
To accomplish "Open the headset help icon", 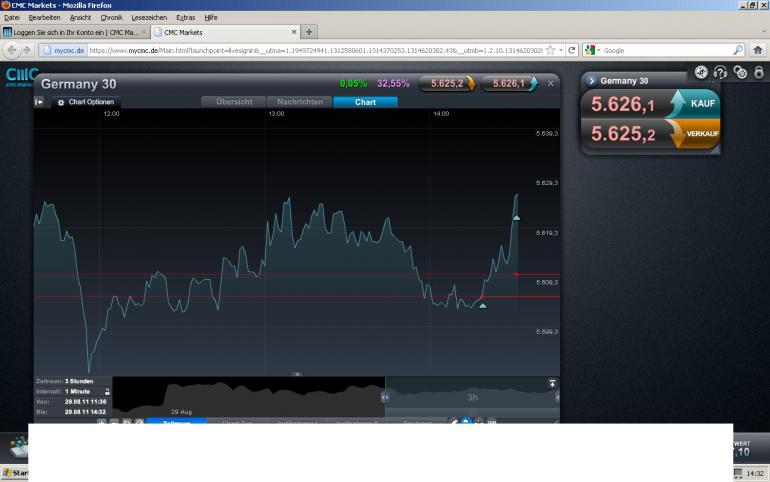I will (x=720, y=73).
